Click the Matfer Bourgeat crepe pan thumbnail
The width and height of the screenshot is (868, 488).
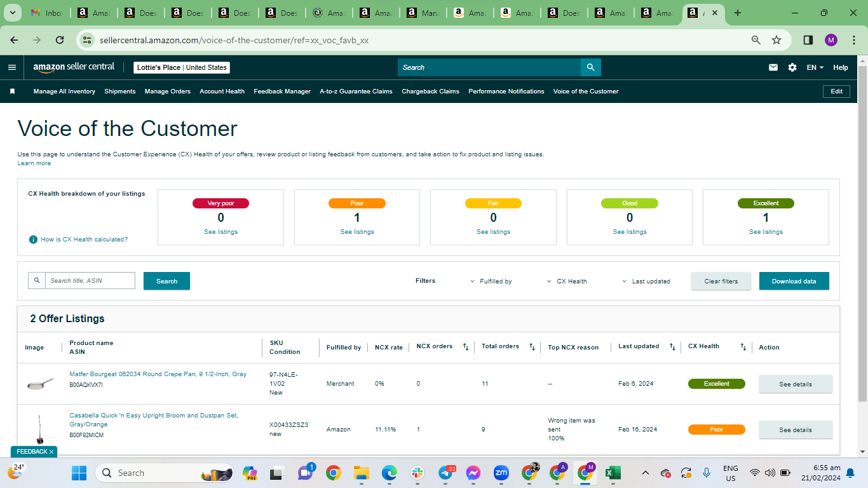[x=39, y=384]
